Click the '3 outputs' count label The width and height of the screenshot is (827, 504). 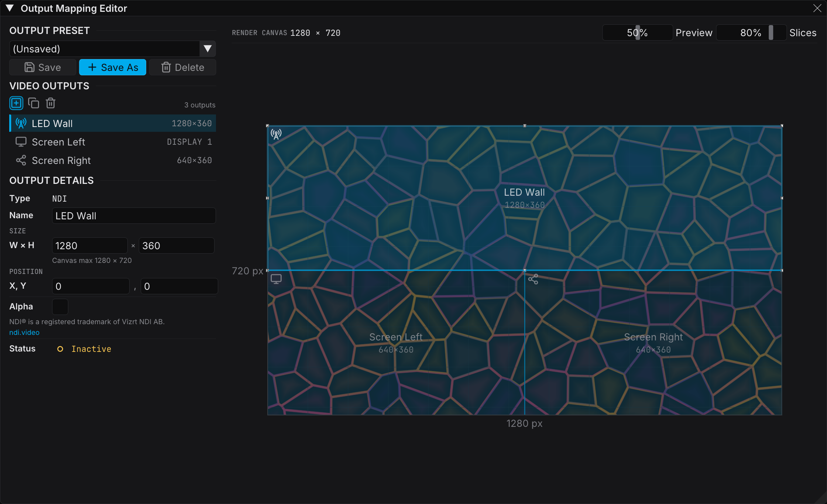pyautogui.click(x=200, y=105)
